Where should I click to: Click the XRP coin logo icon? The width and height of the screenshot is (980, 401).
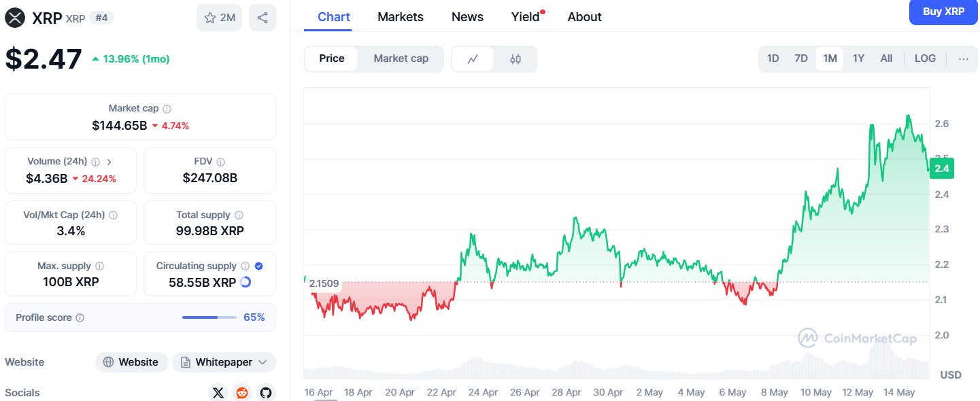click(15, 18)
